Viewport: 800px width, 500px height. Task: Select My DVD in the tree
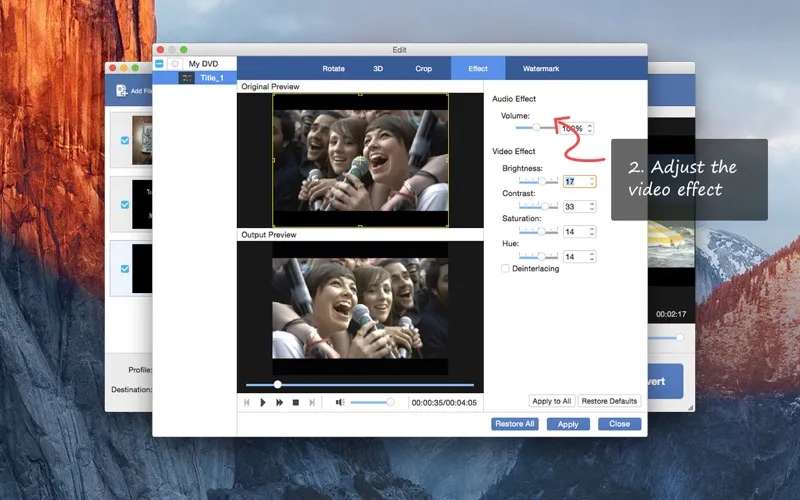[x=203, y=64]
